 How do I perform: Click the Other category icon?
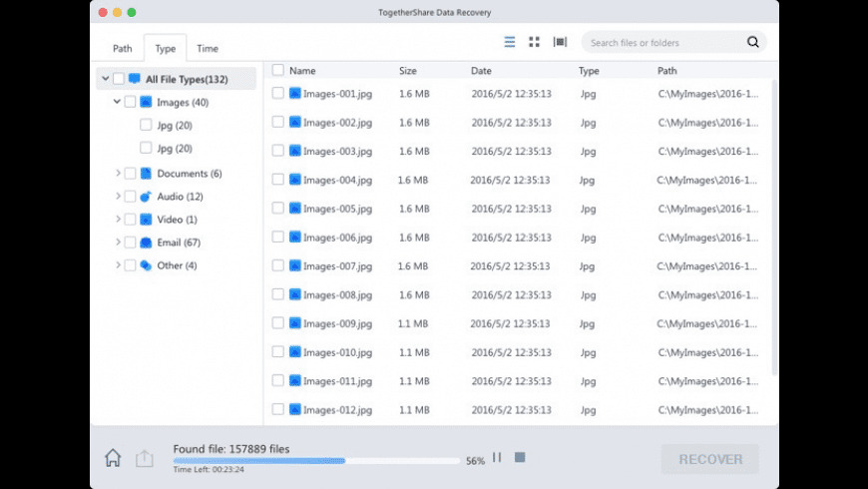coord(146,265)
